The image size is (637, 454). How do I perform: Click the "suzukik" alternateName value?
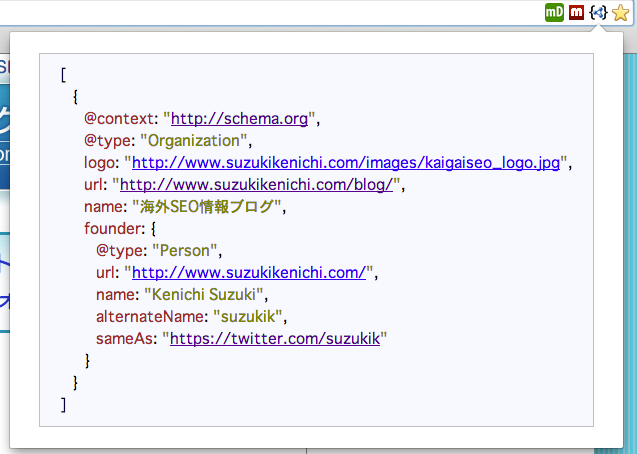click(x=248, y=316)
